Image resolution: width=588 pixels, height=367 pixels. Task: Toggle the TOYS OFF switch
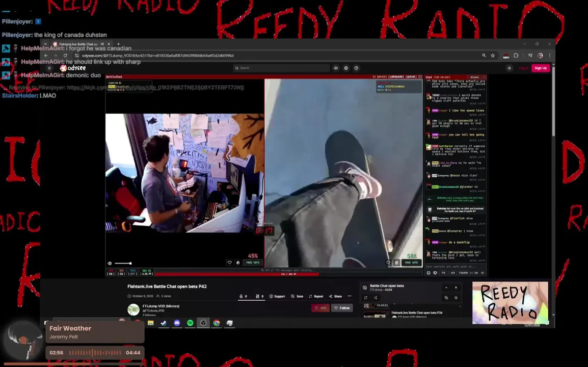133,272
